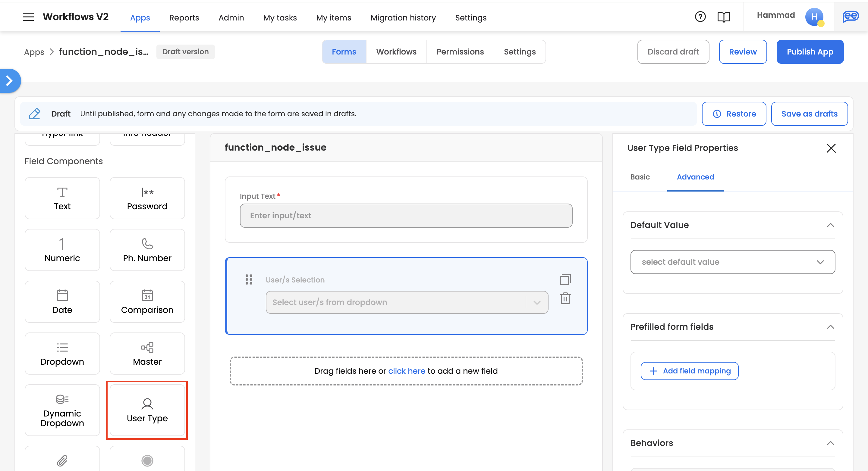Collapse the Behaviors section

(830, 443)
